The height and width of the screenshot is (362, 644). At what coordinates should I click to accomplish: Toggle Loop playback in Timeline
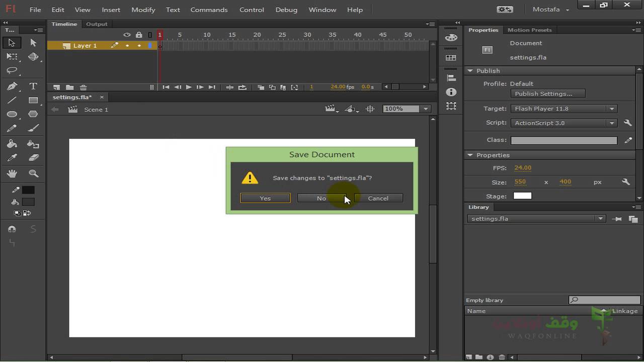pos(243,87)
